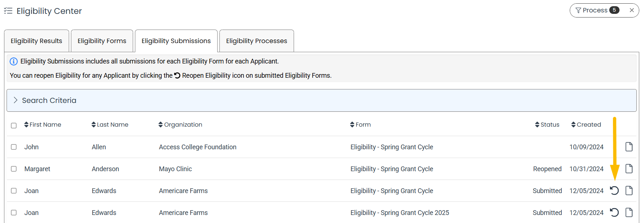Screen dimensions: 644x223
Task: Open the Eligibility Forms tab
Action: point(102,41)
